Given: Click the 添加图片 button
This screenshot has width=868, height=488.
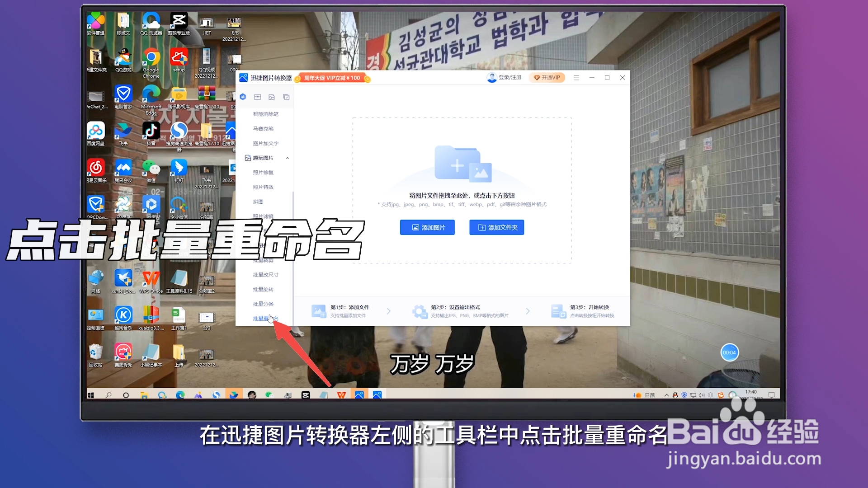Looking at the screenshot, I should (x=427, y=227).
